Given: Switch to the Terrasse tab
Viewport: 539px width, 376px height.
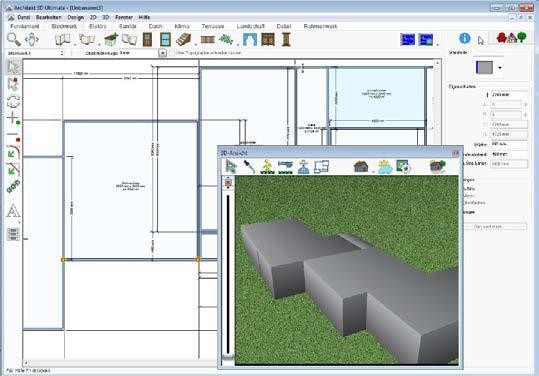Looking at the screenshot, I should 213,26.
